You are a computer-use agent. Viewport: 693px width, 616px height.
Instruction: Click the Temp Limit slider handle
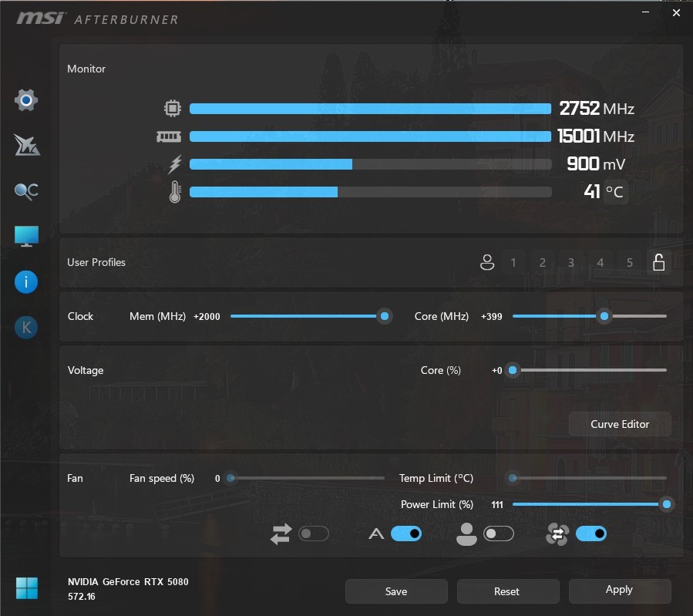[513, 478]
